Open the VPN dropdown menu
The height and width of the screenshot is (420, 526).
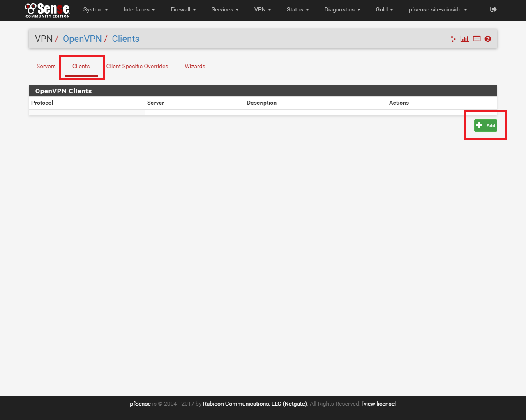pyautogui.click(x=263, y=9)
